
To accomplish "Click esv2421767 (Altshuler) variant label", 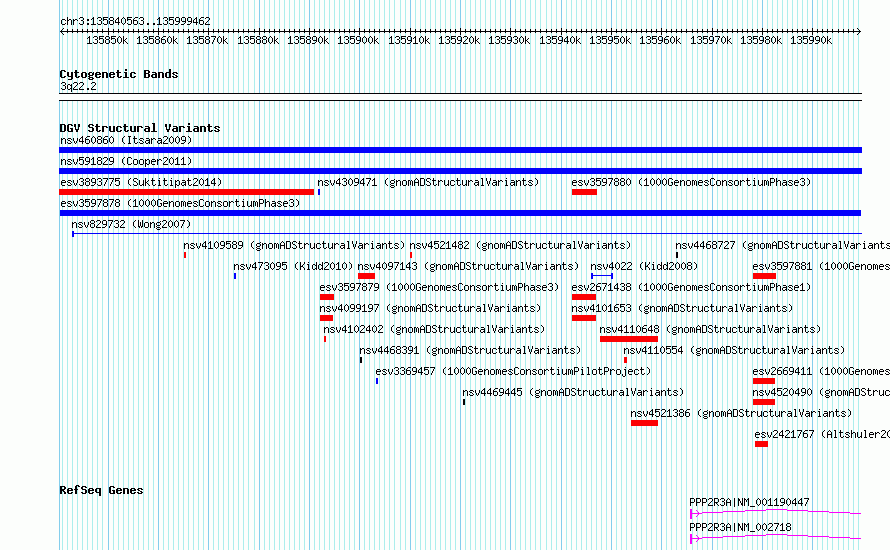I will pos(822,434).
